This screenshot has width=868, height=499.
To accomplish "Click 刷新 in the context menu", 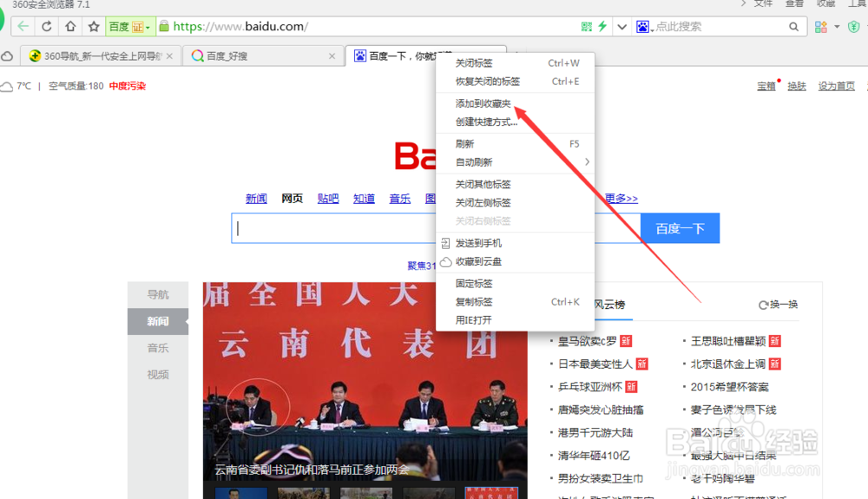I will (515, 144).
